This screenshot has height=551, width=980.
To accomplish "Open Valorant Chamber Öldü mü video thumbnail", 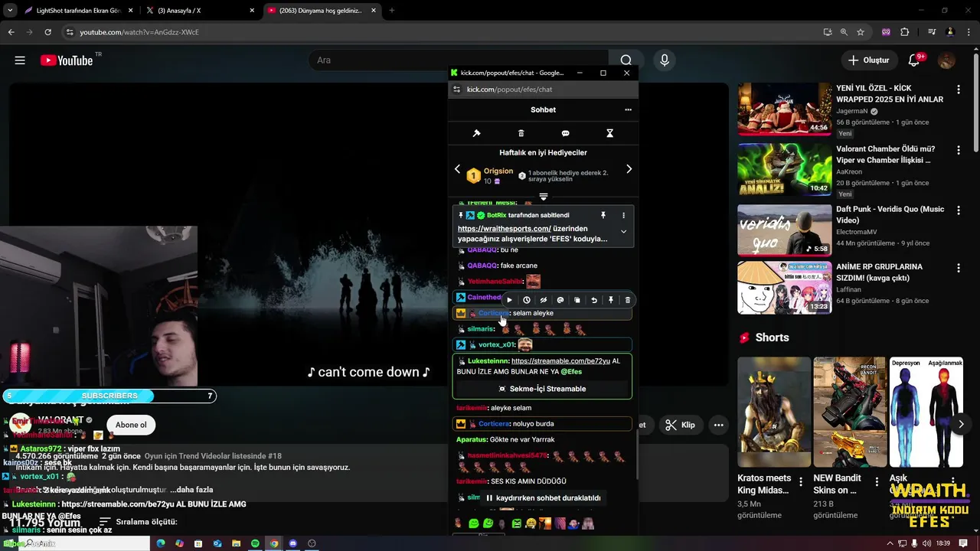I will coord(785,169).
